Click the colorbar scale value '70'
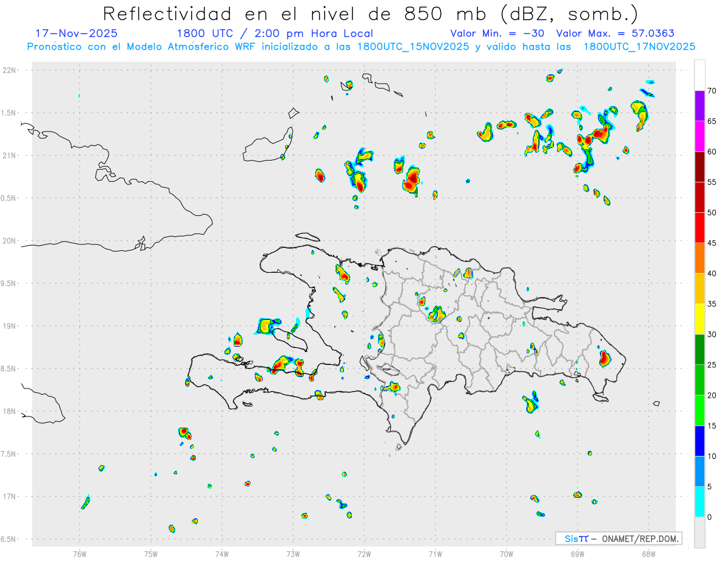The height and width of the screenshot is (562, 728). 712,91
